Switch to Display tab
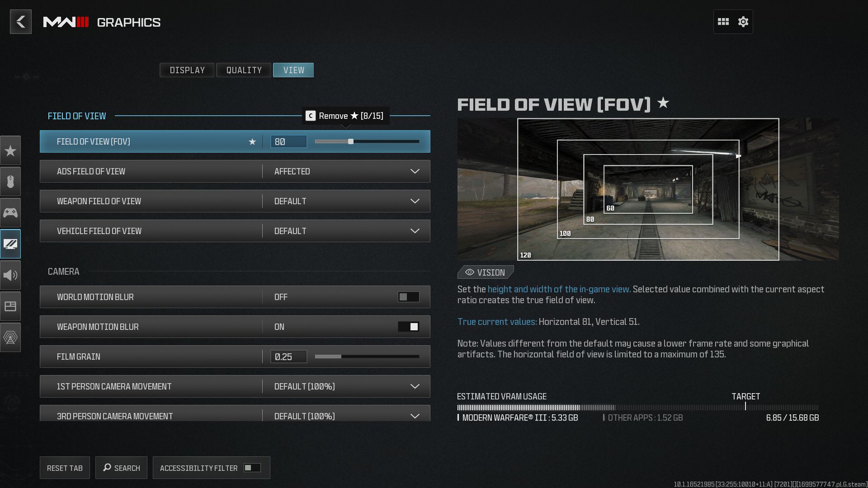 (187, 70)
